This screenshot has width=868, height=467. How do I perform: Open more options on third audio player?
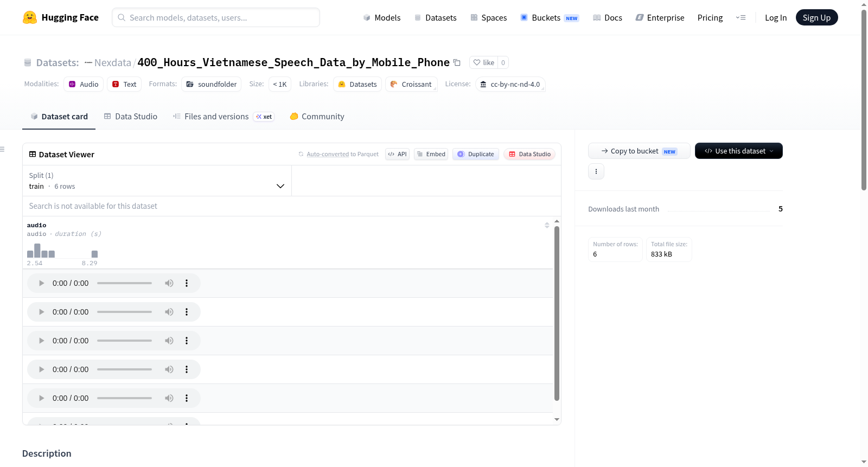pos(187,341)
